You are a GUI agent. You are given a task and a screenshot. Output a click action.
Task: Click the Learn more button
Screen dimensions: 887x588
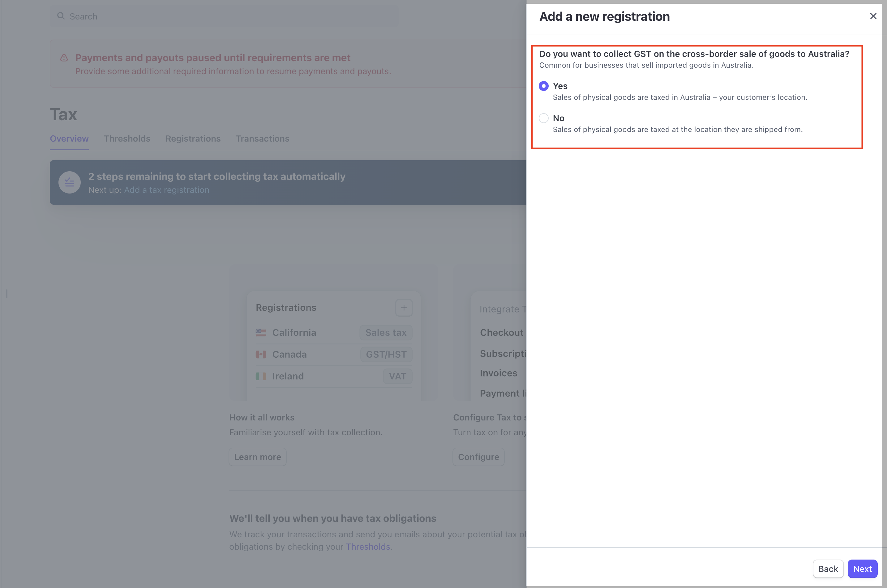point(257,457)
